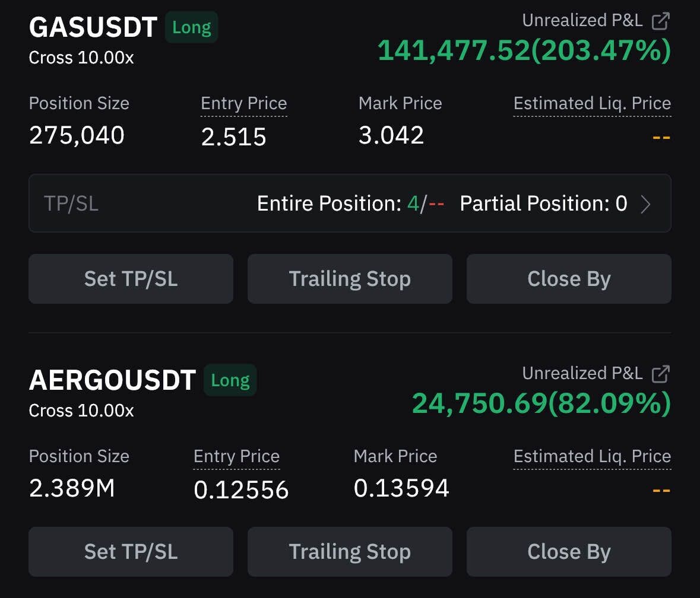
Task: Click Set TP/SL for GASUSDT
Action: pyautogui.click(x=131, y=279)
